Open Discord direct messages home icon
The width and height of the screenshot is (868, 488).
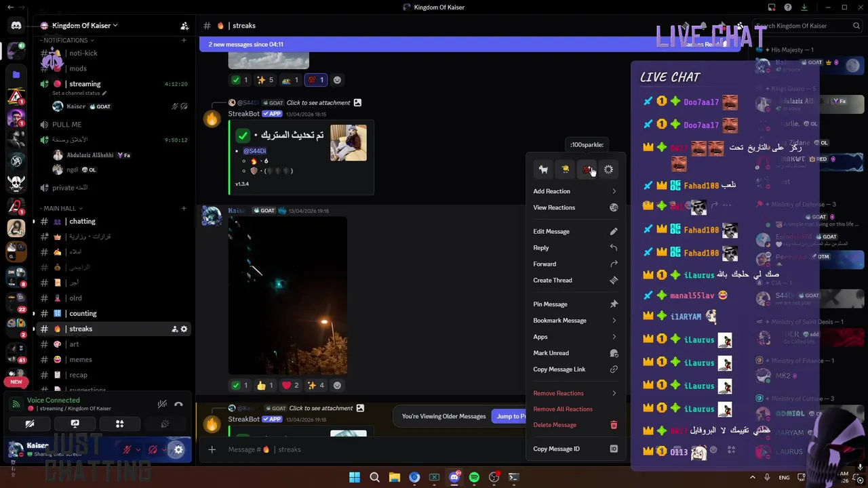click(16, 26)
